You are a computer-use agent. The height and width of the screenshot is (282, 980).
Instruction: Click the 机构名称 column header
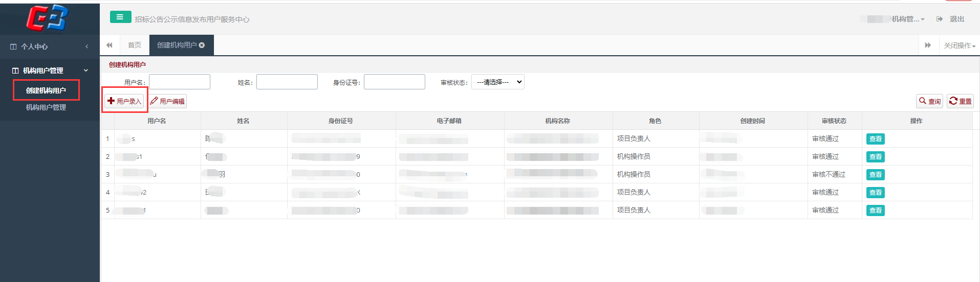[558, 121]
